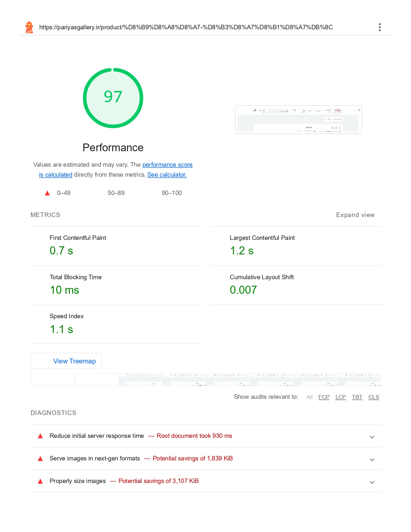Screen dimensions: 411x532
Task: Open the See calculator link
Action: tap(167, 175)
